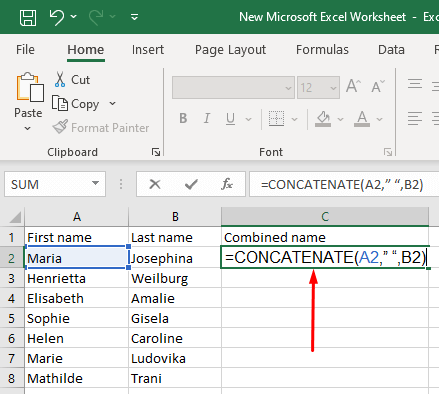This screenshot has width=439, height=394.
Task: Select column B header
Action: (175, 217)
